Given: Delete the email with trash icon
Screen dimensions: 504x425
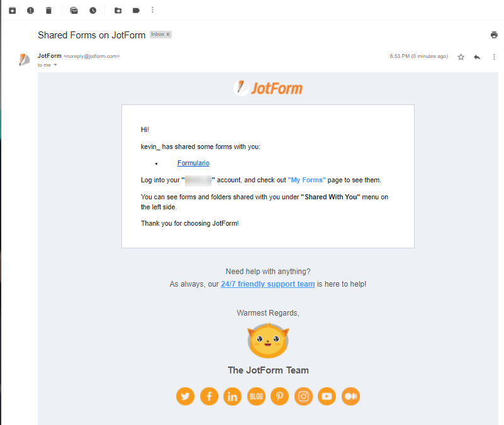Looking at the screenshot, I should (49, 10).
